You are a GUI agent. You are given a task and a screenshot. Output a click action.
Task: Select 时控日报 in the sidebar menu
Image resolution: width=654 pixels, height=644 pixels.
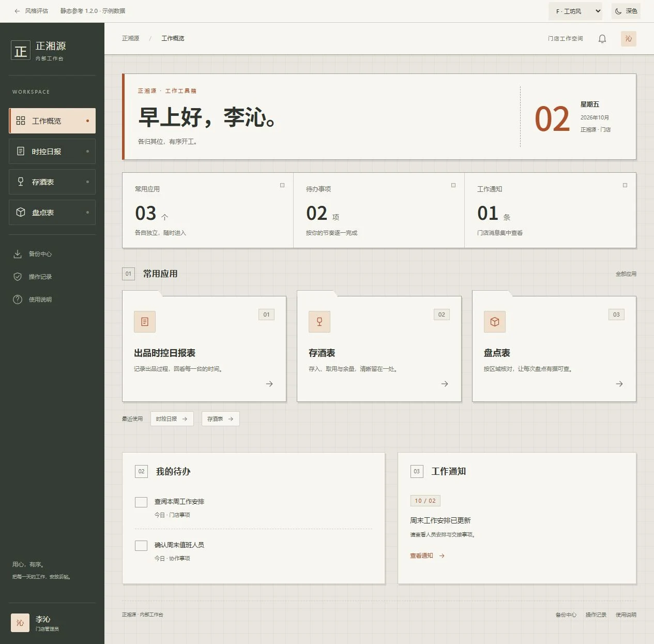pyautogui.click(x=52, y=152)
